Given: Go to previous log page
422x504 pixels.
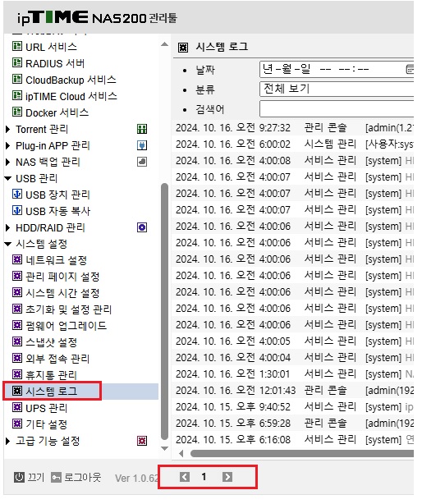Looking at the screenshot, I should [185, 477].
